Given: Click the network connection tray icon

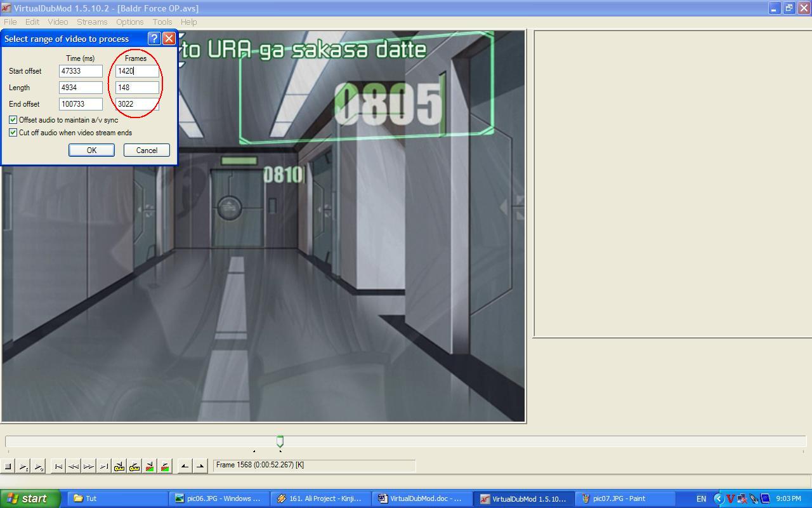Looking at the screenshot, I should [x=742, y=498].
